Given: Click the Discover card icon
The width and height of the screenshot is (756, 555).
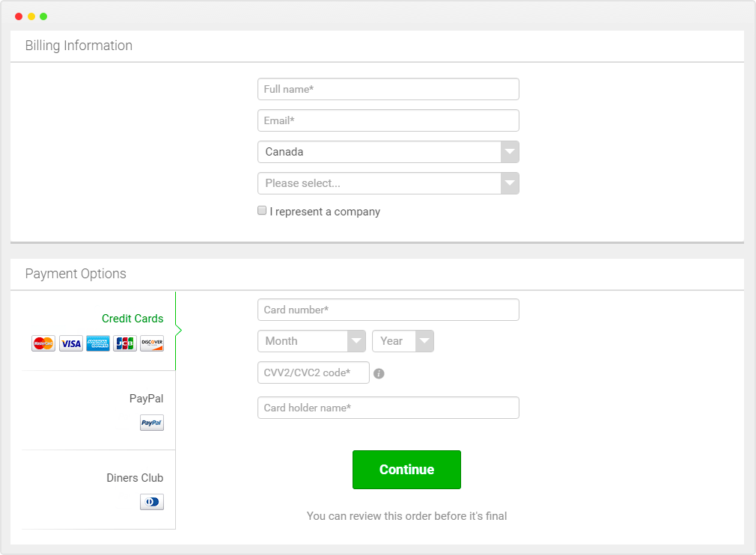Looking at the screenshot, I should (152, 343).
